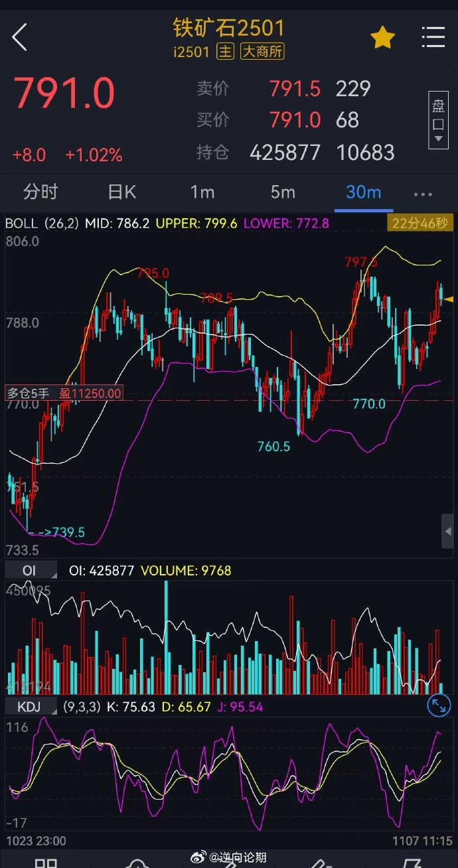Image resolution: width=458 pixels, height=868 pixels.
Task: Tap the 733.5 axis label
Action: coord(23,550)
